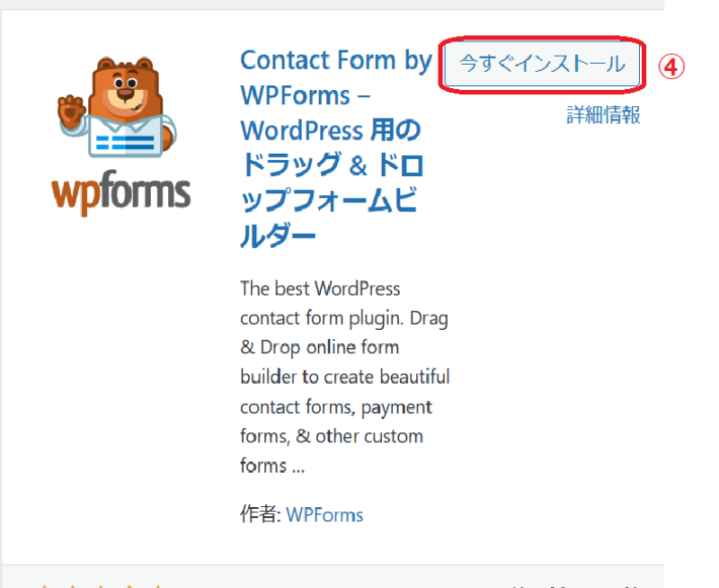Click the 作者: label text

click(x=261, y=514)
